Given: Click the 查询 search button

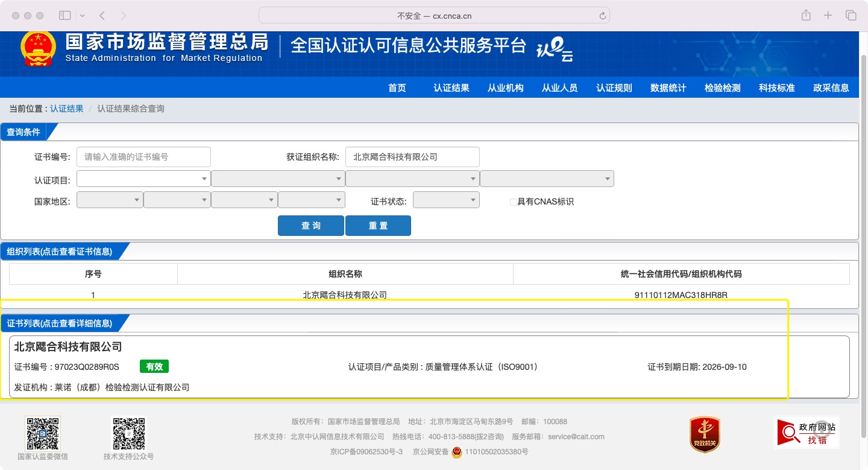Looking at the screenshot, I should [311, 226].
